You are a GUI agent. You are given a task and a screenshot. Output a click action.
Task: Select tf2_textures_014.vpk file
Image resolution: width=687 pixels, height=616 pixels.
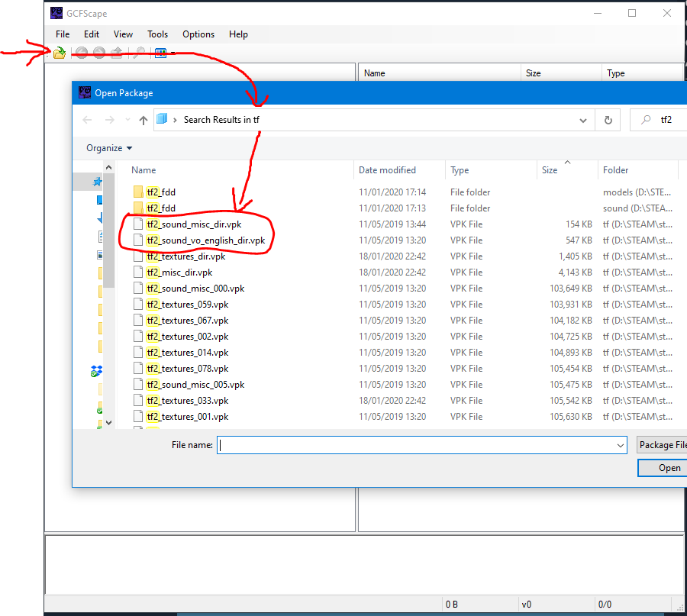click(x=188, y=353)
